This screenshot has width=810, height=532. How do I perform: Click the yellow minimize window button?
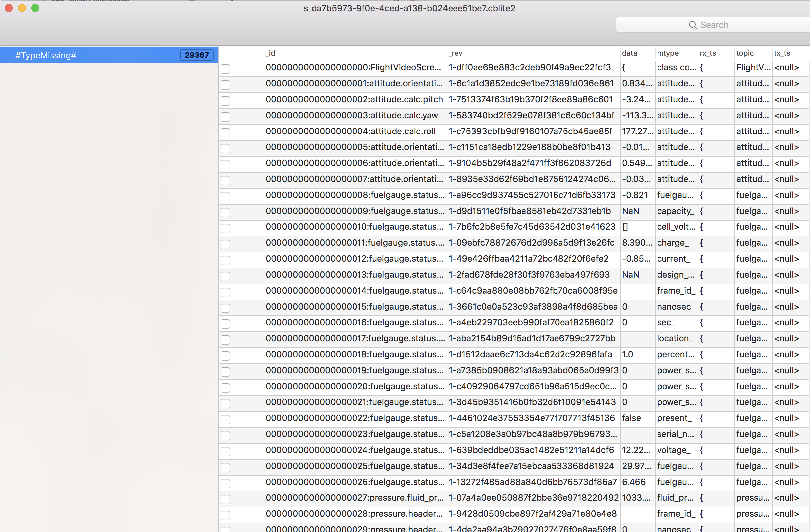[22, 8]
